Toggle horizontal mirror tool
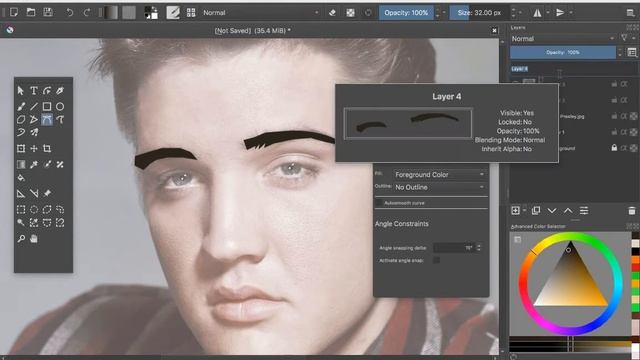Viewport: 640px width, 360px height. click(537, 13)
